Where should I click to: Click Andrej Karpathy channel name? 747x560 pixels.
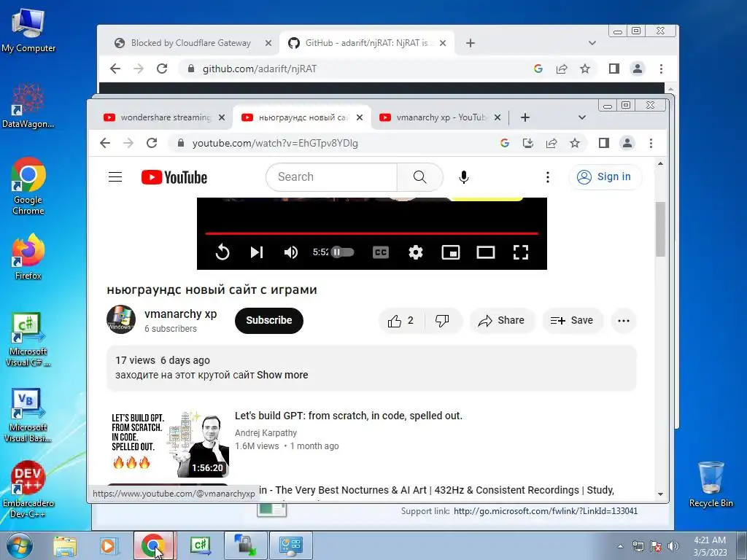coord(266,433)
